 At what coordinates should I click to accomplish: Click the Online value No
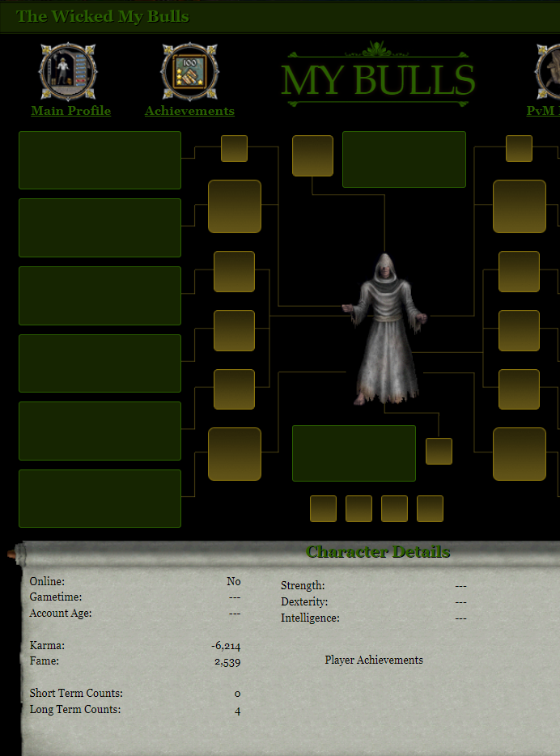coord(234,581)
